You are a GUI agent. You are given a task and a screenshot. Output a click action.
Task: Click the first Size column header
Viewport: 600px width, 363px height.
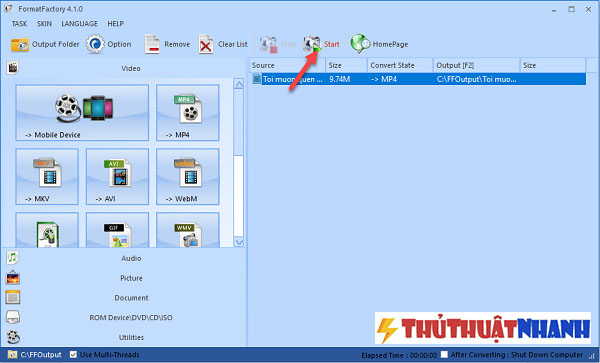(346, 65)
